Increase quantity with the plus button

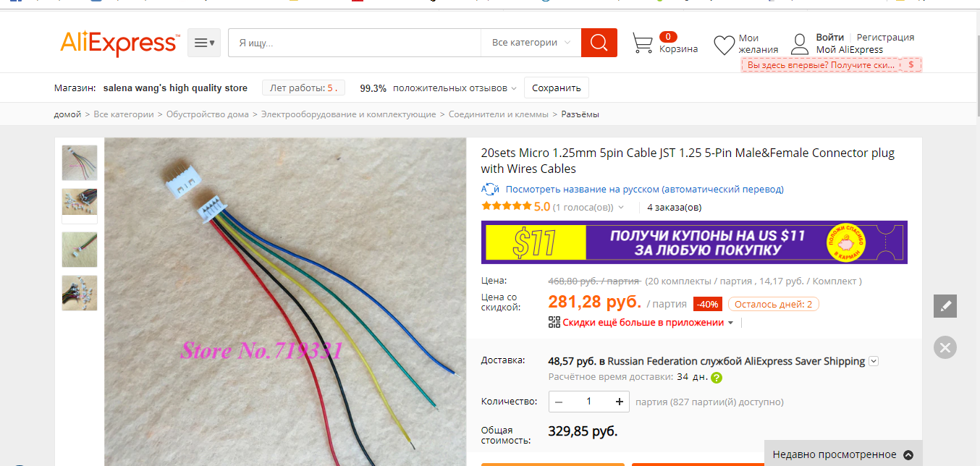click(620, 402)
